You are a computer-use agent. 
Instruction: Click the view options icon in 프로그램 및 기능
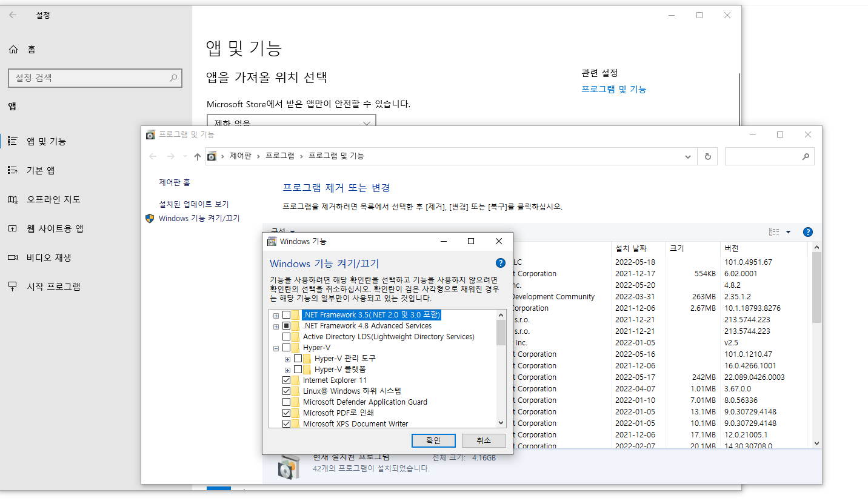click(774, 232)
